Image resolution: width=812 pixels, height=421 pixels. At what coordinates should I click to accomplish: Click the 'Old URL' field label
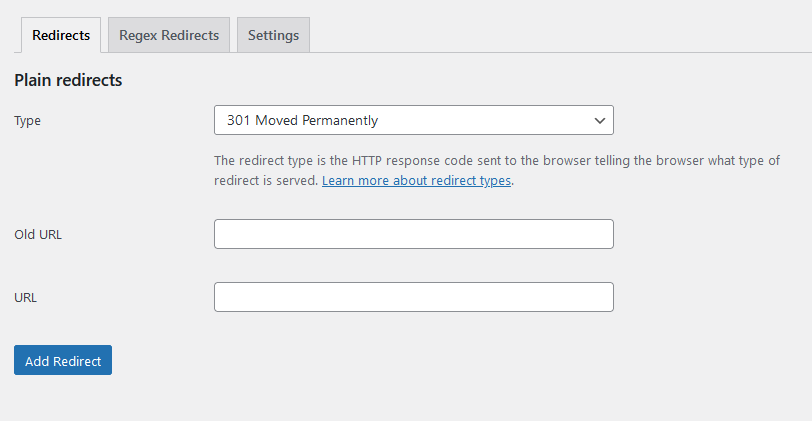click(38, 235)
